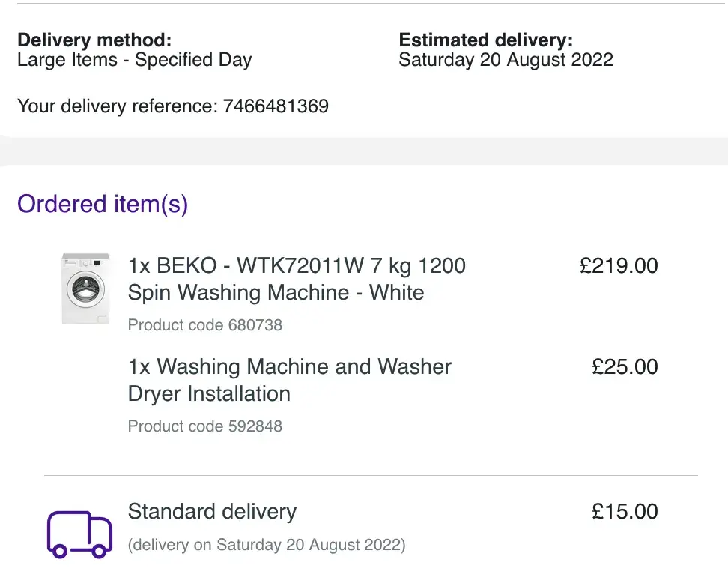
Task: Click Product code 680738
Action: point(204,325)
